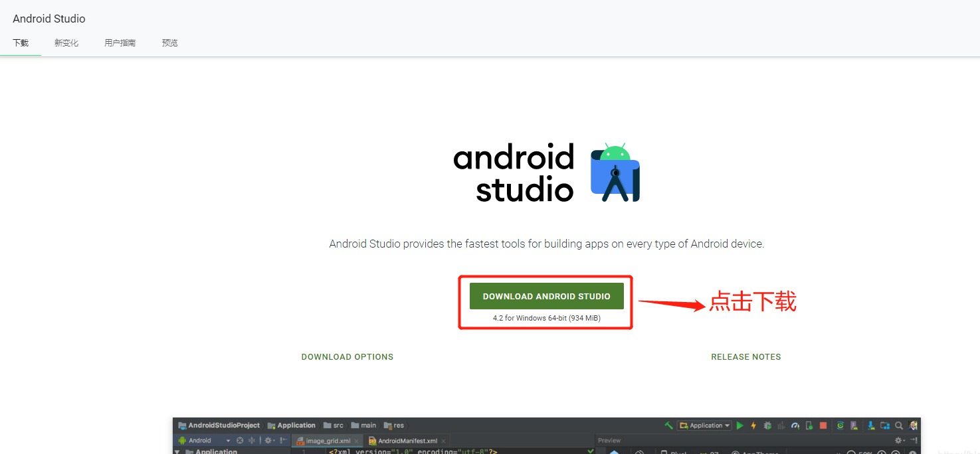Open the Android project view dropdown
980x454 pixels.
pyautogui.click(x=205, y=441)
